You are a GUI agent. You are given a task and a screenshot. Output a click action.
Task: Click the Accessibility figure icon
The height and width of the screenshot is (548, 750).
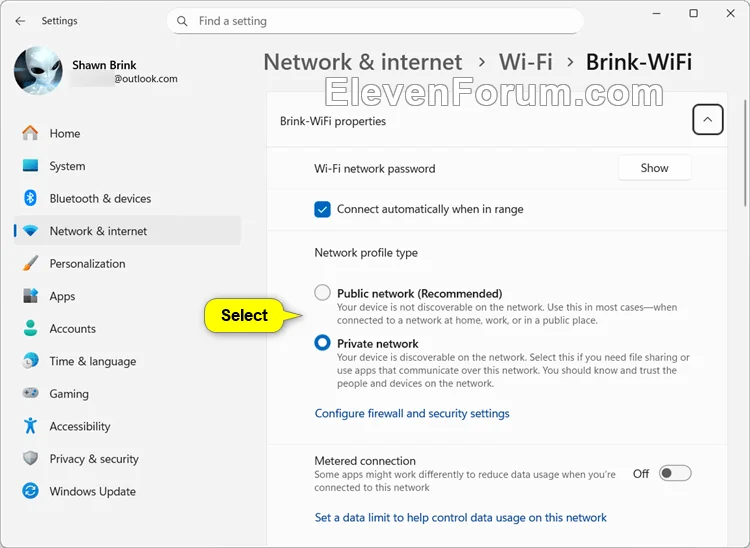coord(30,426)
